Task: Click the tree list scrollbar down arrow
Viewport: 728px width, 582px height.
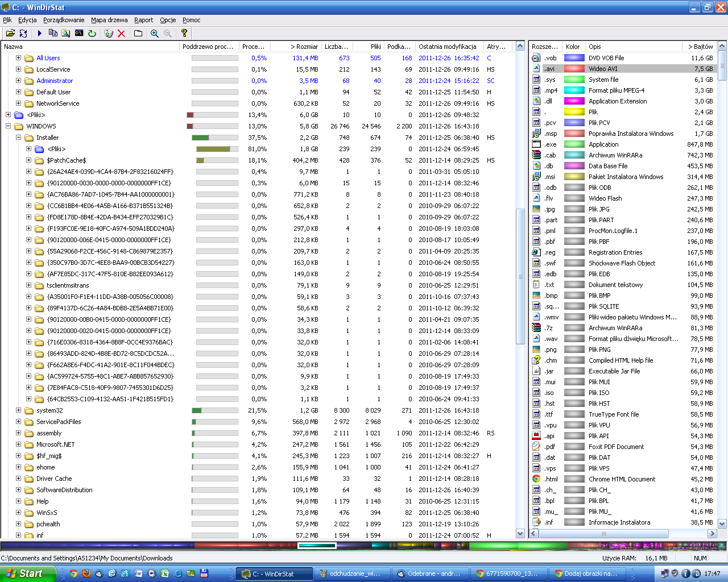Action: 520,533
